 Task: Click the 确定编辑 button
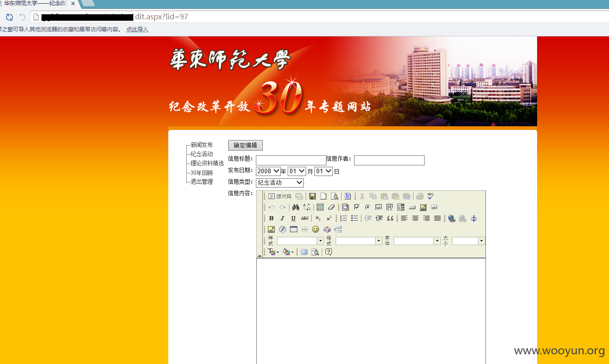pyautogui.click(x=245, y=145)
